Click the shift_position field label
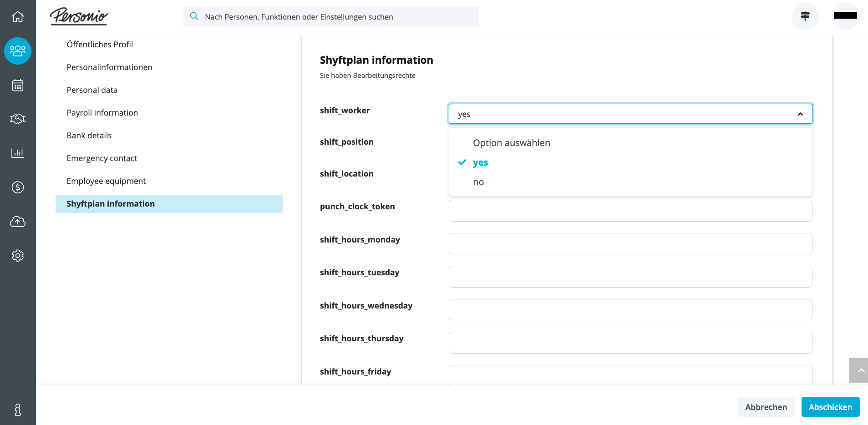Screen dimensions: 868x425 (346, 142)
